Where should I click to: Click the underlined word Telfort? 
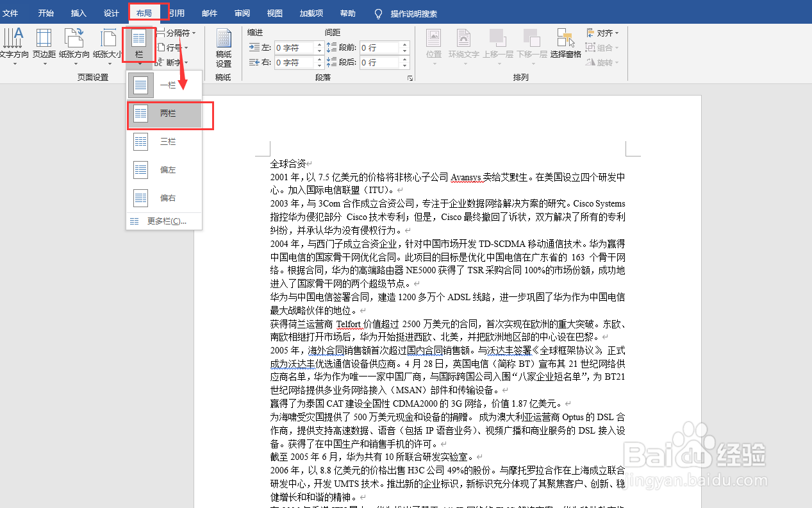pos(349,323)
